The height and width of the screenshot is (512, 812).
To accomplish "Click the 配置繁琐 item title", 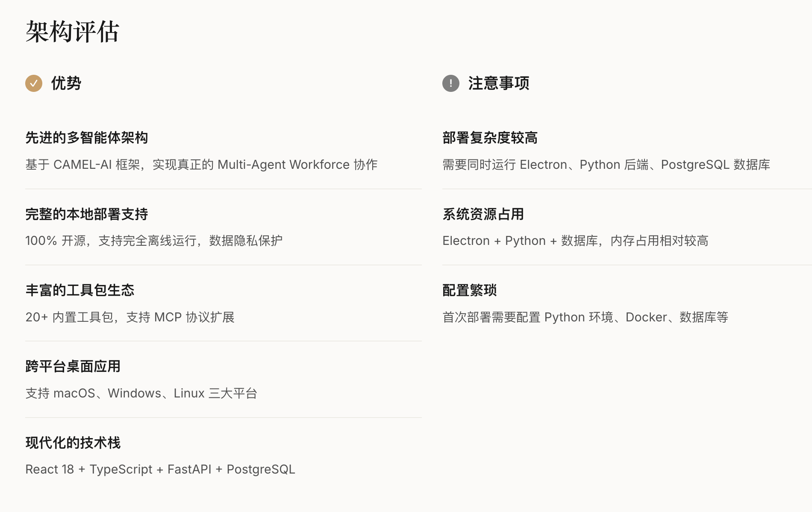I will (x=469, y=290).
